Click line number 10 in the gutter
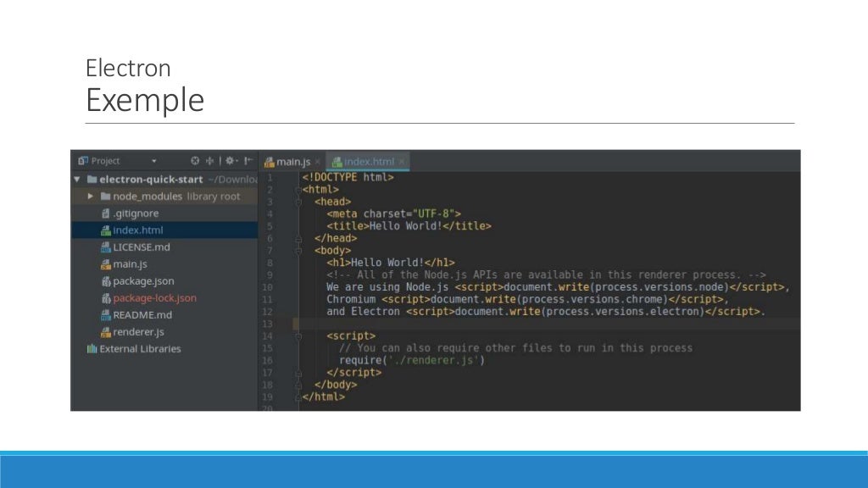The image size is (868, 488). pos(267,288)
